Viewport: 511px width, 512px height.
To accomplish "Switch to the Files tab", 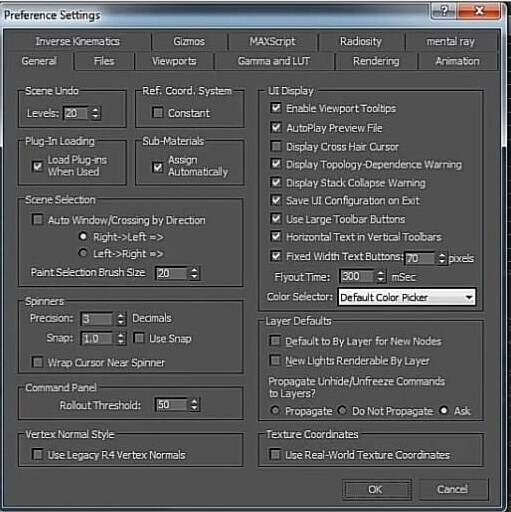I will tap(104, 61).
